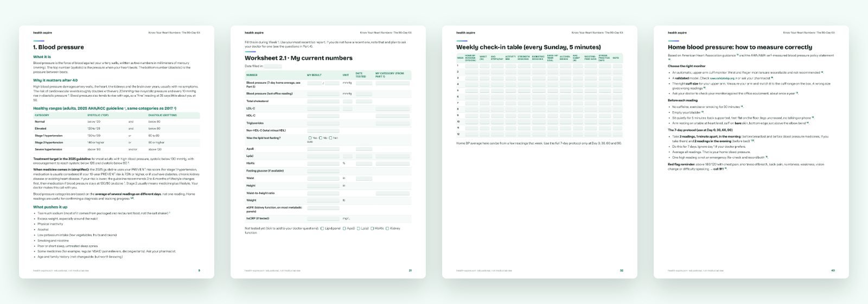Click the 'Stage 1 hypertension' row label
Viewport: 868px width, 304px height.
(48, 135)
